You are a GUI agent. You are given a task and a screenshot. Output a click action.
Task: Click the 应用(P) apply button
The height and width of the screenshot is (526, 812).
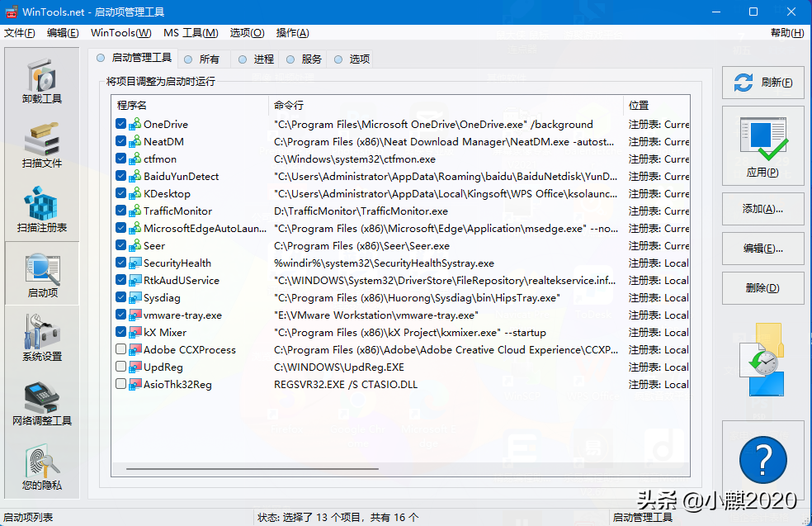click(x=762, y=146)
